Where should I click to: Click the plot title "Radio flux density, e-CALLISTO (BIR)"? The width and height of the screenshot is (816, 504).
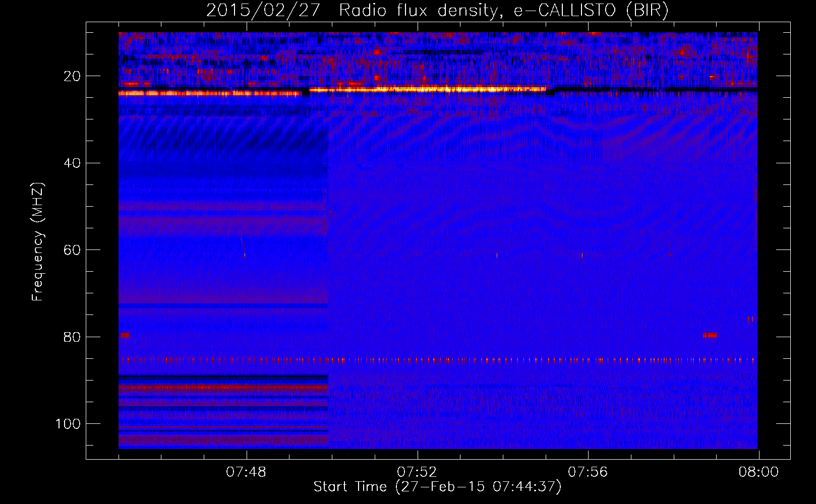pyautogui.click(x=503, y=10)
